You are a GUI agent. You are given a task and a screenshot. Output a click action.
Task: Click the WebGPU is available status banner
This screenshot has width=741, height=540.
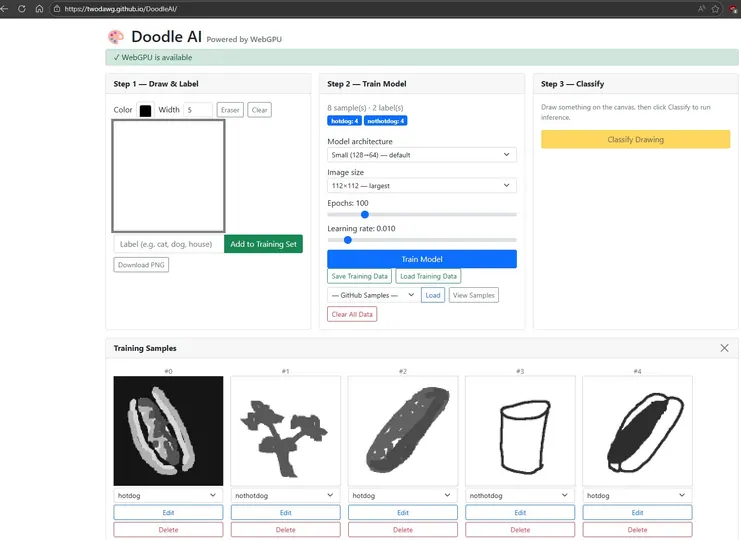coord(422,58)
